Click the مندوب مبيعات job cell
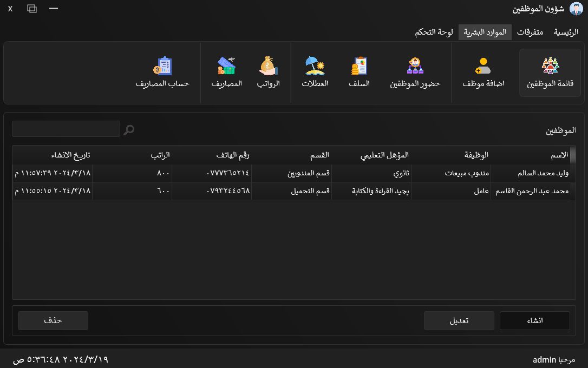 click(x=451, y=173)
